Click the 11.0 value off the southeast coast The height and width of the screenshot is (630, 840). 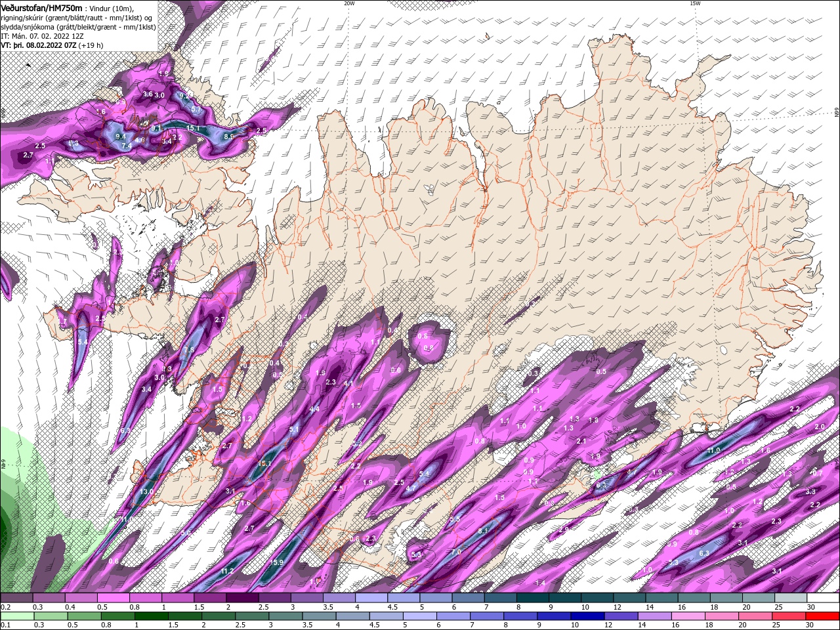[x=714, y=450]
